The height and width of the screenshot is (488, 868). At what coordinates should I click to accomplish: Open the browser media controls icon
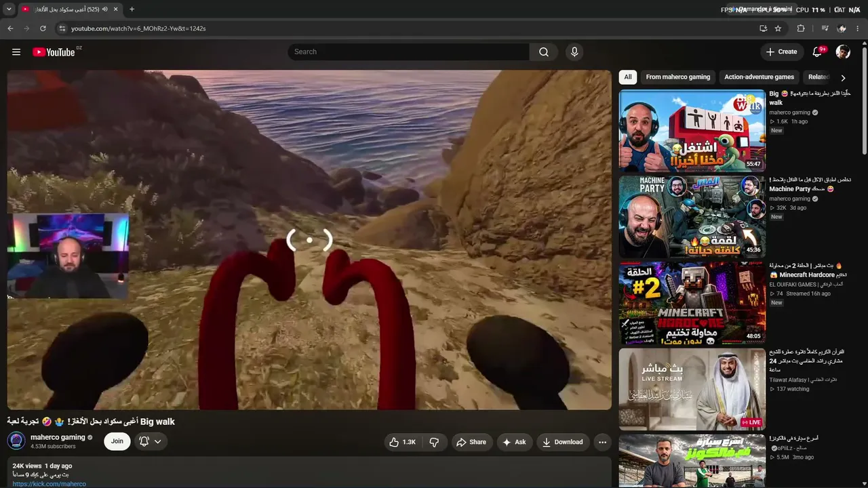point(825,28)
